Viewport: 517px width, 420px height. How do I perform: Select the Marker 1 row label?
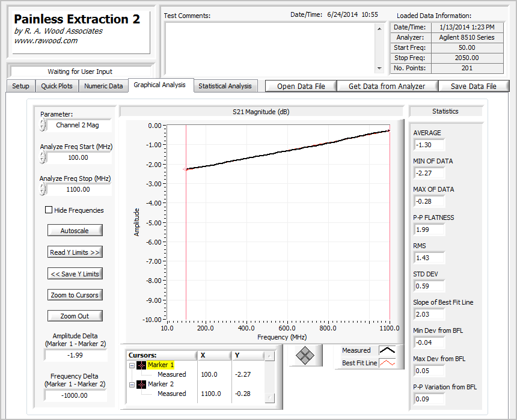161,365
